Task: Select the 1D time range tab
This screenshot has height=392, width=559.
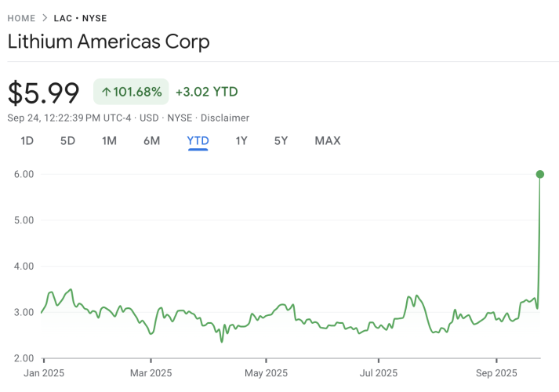Action: tap(27, 141)
